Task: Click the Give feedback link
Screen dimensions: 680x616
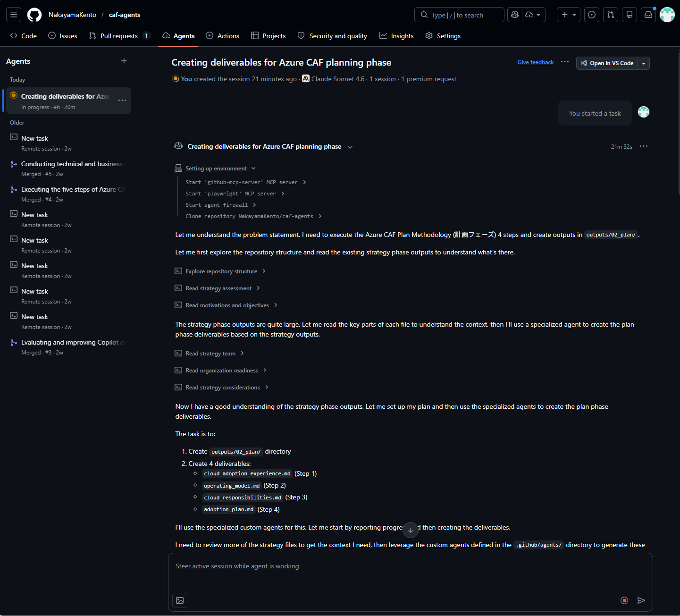Action: click(x=536, y=62)
